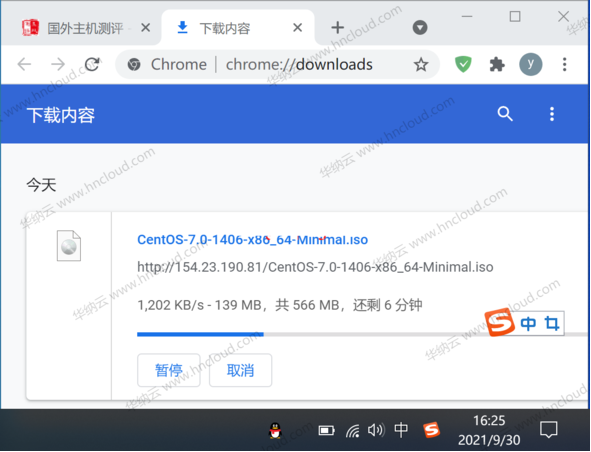The height and width of the screenshot is (452, 591).
Task: Click the Wi-Fi network tray icon
Action: click(x=352, y=431)
